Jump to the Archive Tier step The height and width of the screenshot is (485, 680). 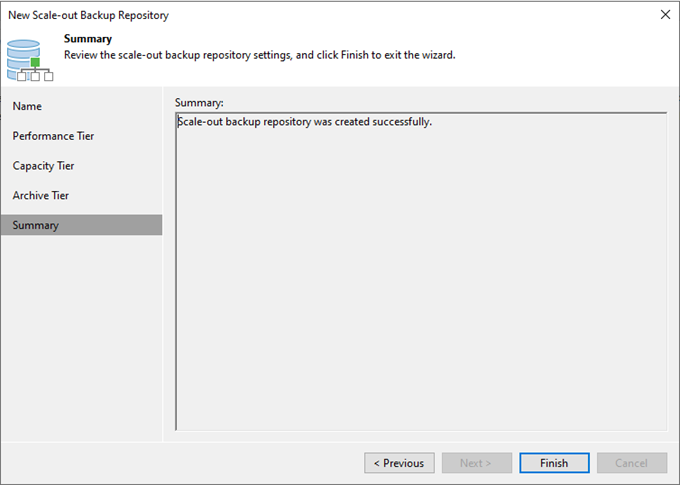click(x=40, y=196)
